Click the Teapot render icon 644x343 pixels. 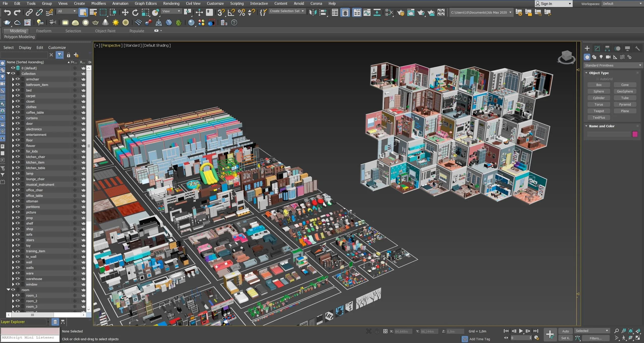coord(421,12)
